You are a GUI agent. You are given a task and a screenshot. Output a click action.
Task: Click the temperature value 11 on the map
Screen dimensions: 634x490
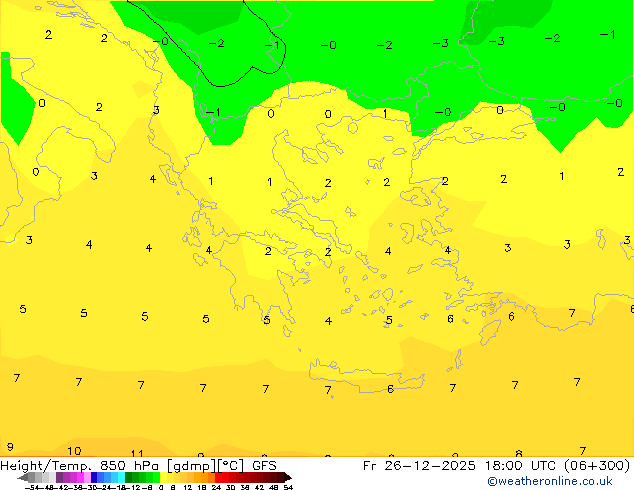click(x=137, y=454)
